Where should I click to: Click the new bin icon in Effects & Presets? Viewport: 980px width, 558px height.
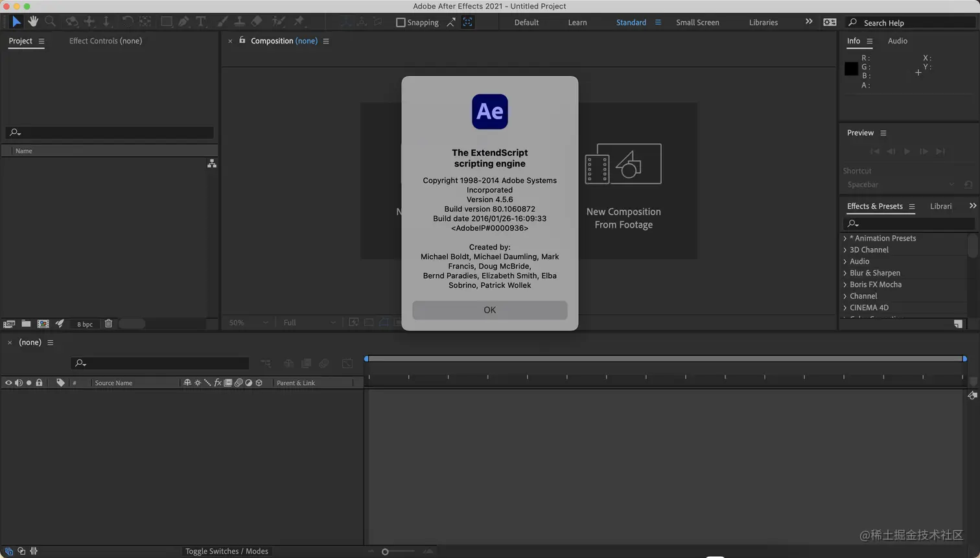(958, 324)
